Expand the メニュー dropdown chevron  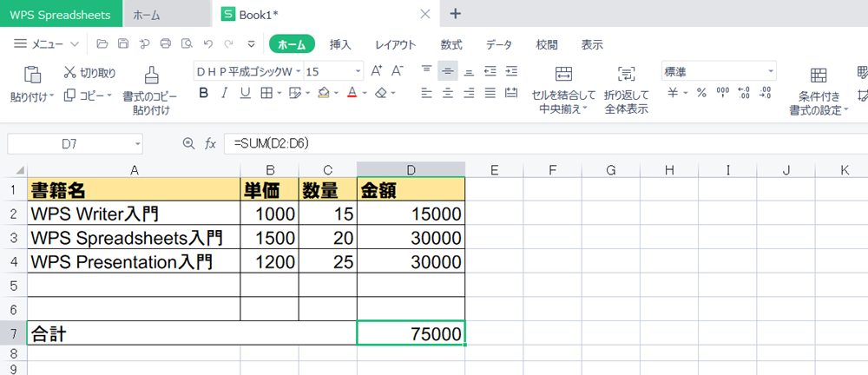(x=75, y=44)
